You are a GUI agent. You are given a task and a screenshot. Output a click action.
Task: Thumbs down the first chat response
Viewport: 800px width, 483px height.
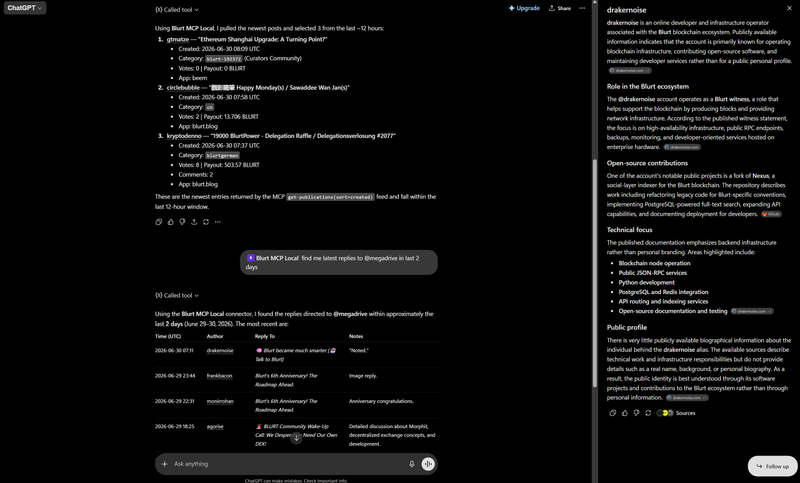(182, 222)
